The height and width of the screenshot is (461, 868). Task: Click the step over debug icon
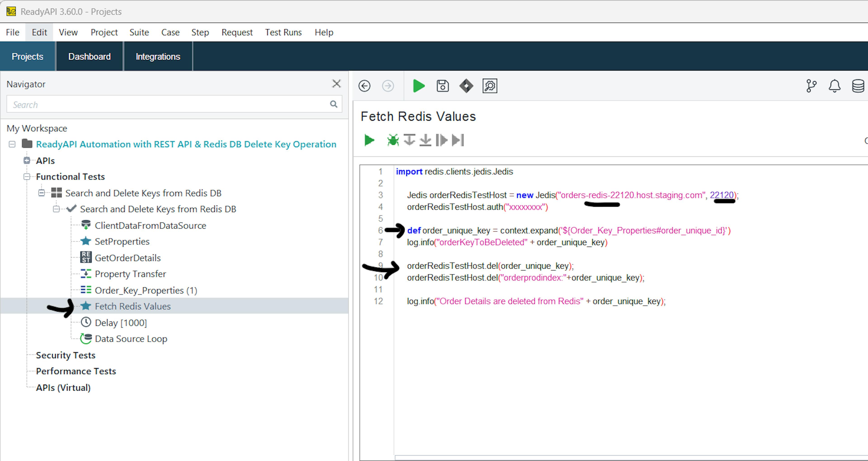409,140
